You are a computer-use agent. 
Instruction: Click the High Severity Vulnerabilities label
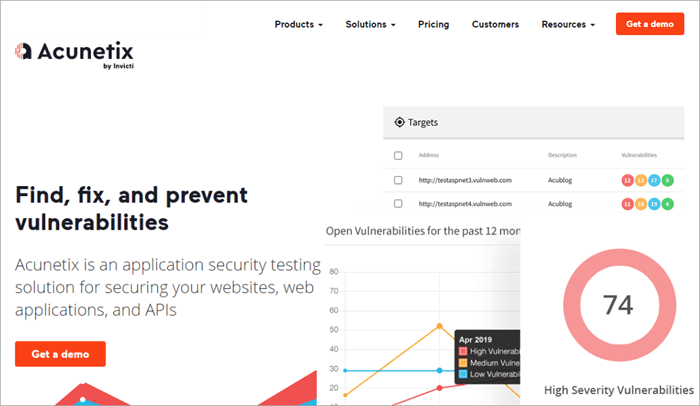pyautogui.click(x=619, y=390)
